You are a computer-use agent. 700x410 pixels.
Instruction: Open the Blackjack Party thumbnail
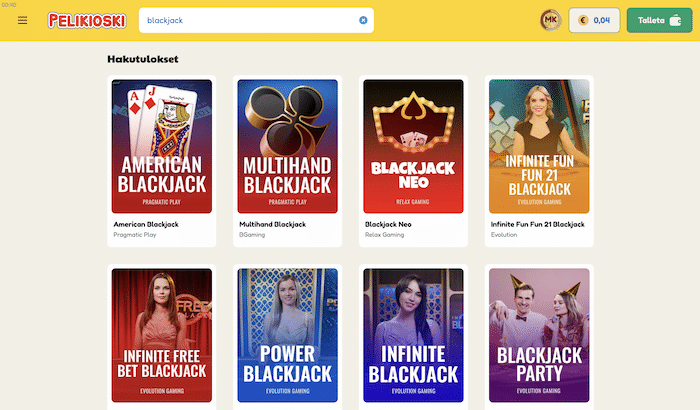[539, 335]
